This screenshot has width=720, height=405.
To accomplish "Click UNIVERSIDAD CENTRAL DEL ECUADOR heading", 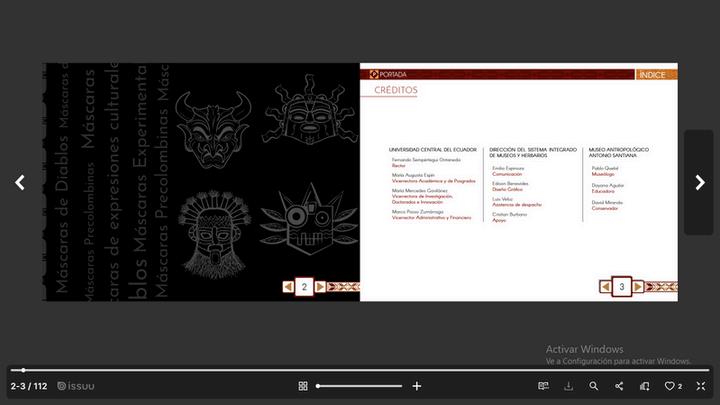I will click(x=433, y=150).
